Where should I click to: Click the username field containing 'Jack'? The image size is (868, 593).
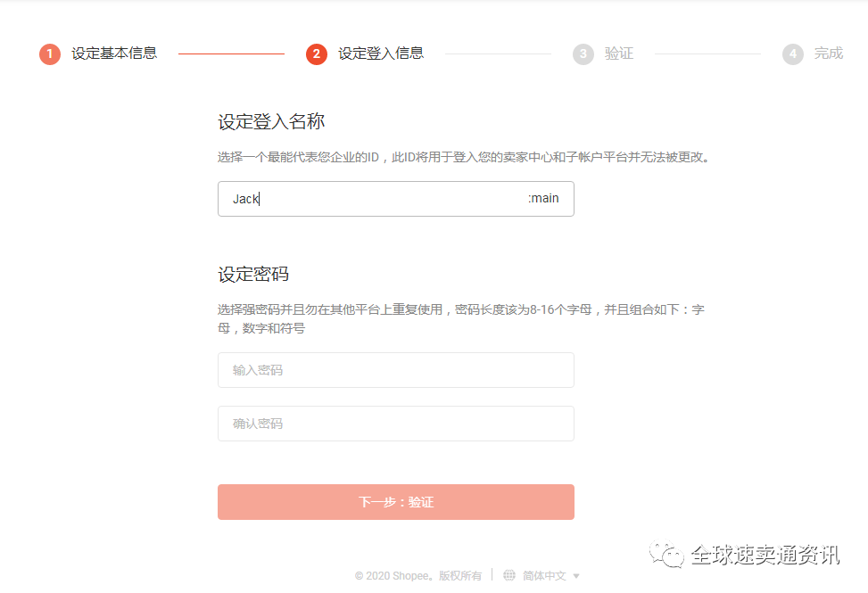tap(396, 199)
